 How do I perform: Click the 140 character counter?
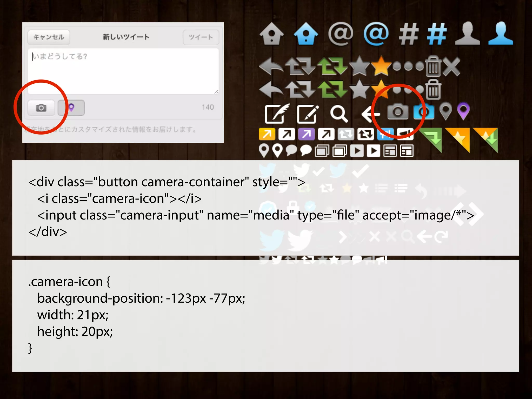208,107
